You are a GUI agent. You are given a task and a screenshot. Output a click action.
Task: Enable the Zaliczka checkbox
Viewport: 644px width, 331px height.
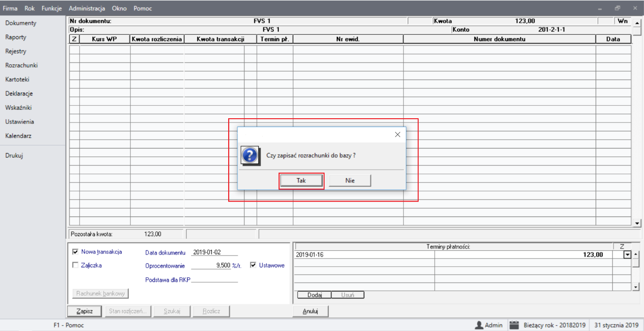75,265
